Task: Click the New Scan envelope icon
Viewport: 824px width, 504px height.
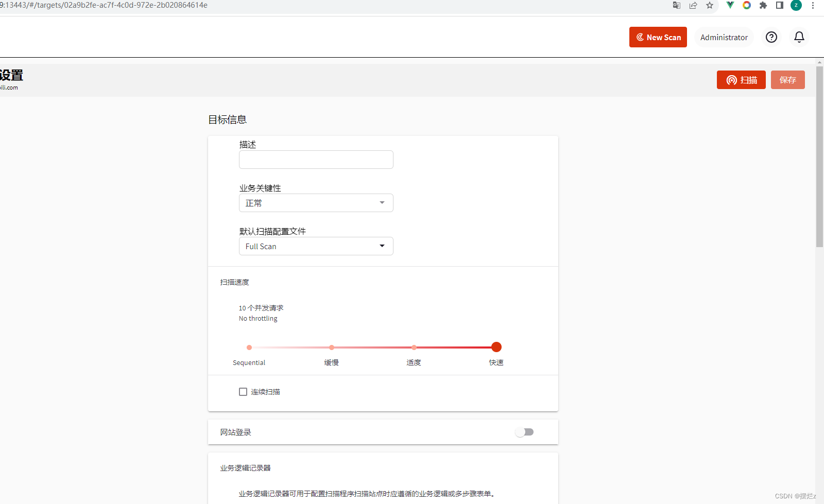Action: [640, 37]
